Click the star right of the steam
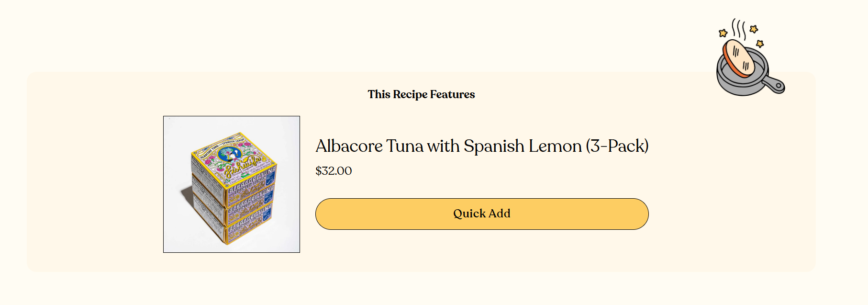The width and height of the screenshot is (868, 305). [x=754, y=29]
